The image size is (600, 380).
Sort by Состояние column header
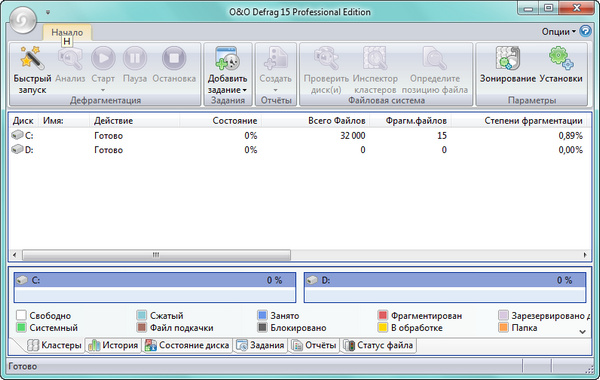point(220,121)
